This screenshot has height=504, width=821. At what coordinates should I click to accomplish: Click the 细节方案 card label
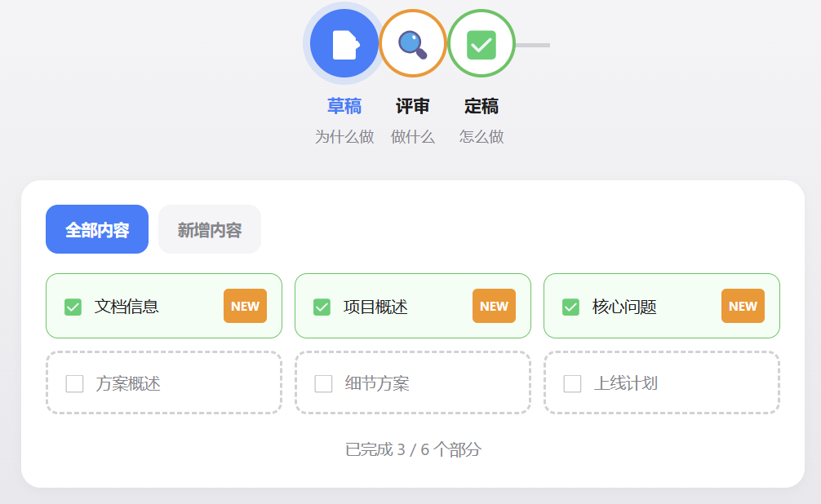pos(377,383)
